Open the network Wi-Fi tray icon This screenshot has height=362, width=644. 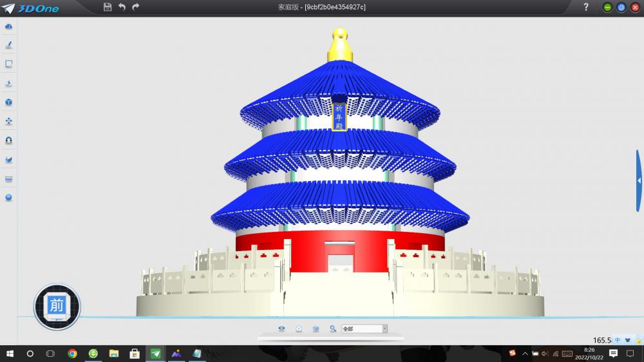coord(556,354)
